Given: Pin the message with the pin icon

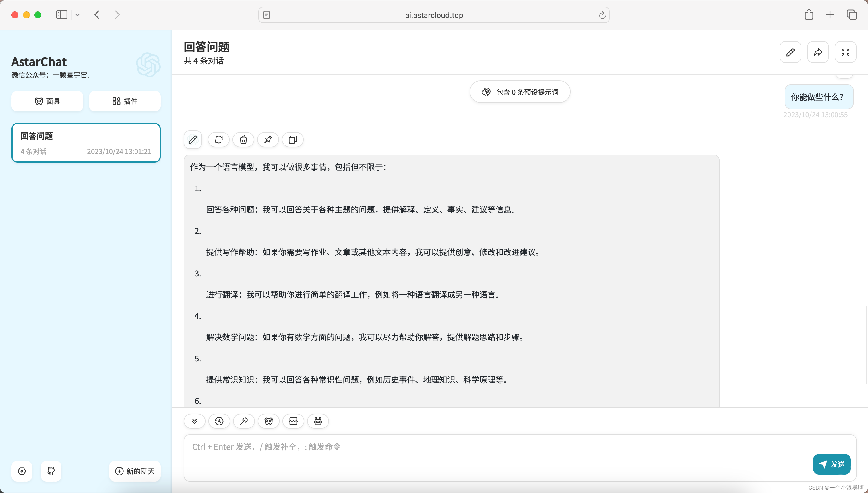Looking at the screenshot, I should (268, 140).
